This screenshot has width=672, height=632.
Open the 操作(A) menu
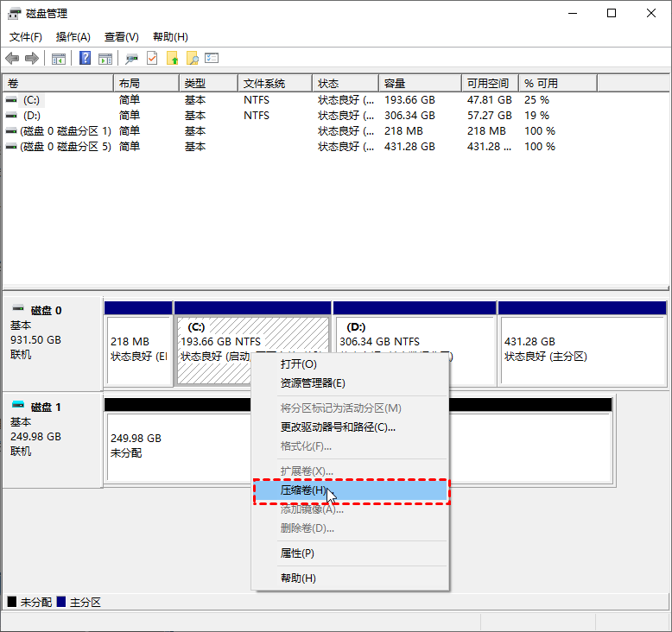[73, 37]
